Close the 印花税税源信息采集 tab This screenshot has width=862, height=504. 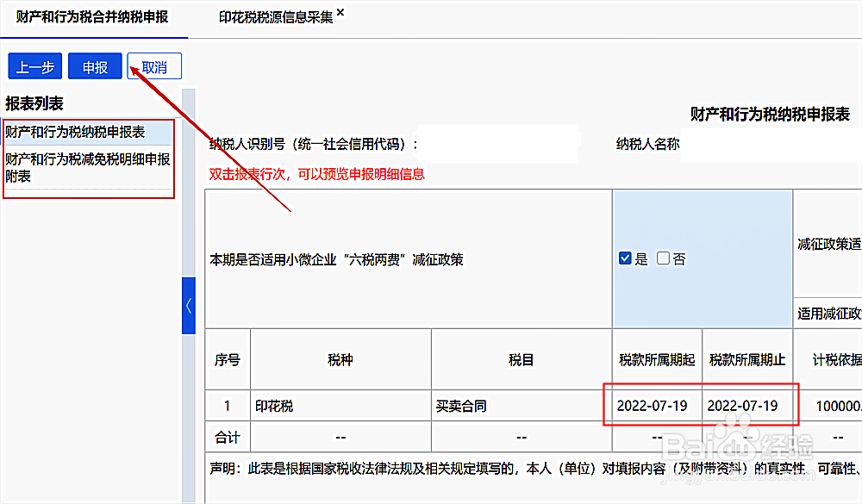[x=340, y=12]
